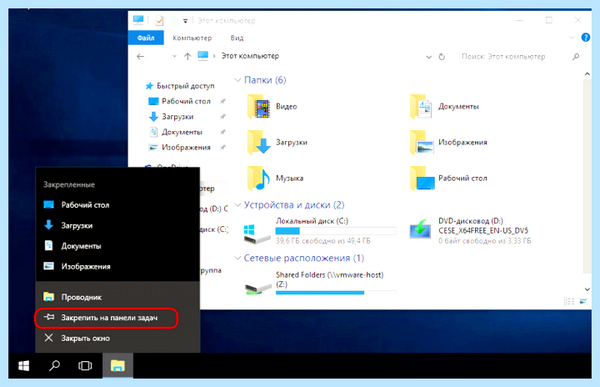Viewport: 600px width, 387px height.
Task: Click the computer icon in the address bar
Action: click(x=203, y=56)
